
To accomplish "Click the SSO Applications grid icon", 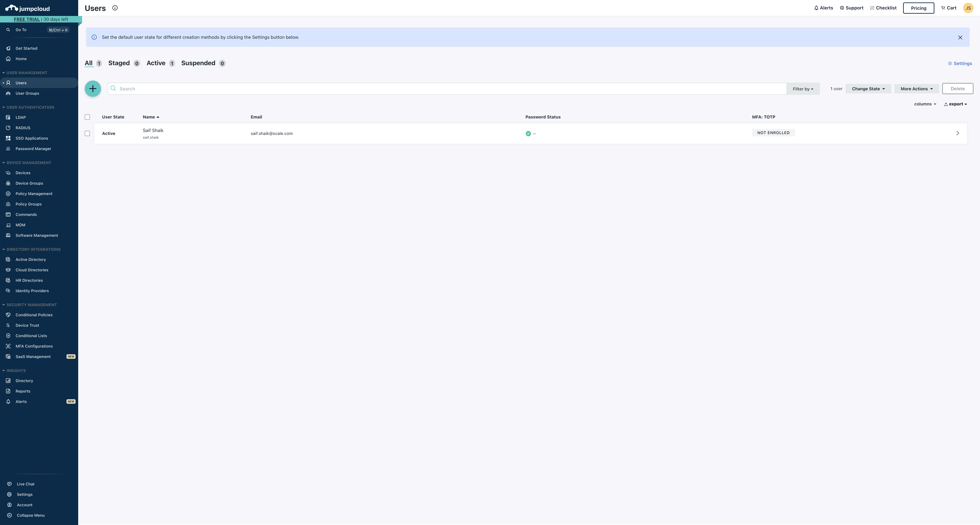I will 8,138.
